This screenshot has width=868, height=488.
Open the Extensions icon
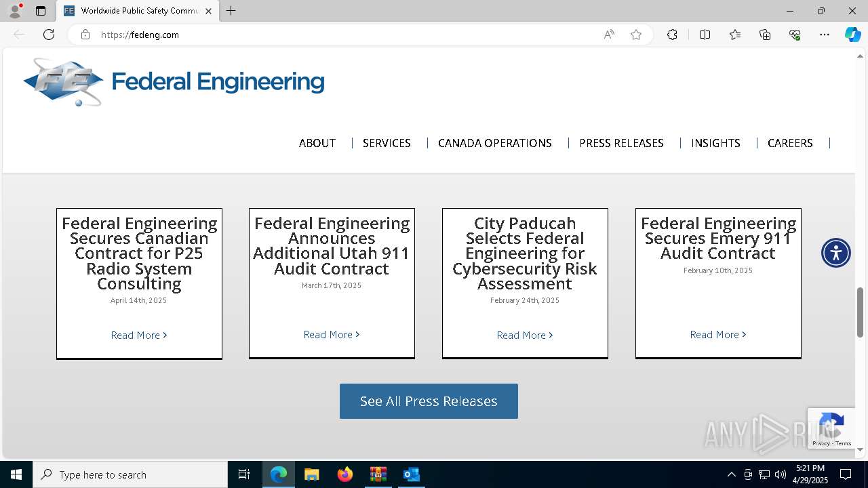click(x=672, y=35)
